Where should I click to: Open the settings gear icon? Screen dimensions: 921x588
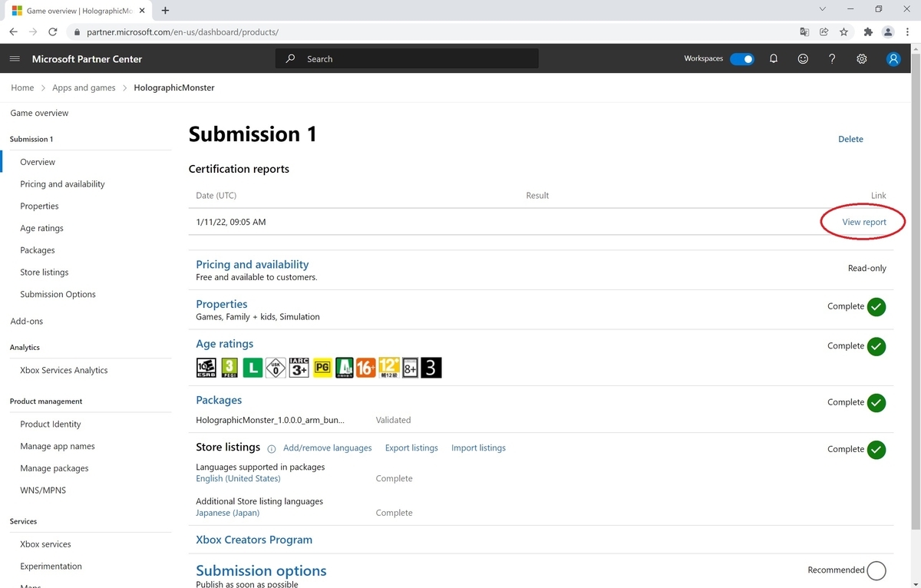click(x=862, y=59)
